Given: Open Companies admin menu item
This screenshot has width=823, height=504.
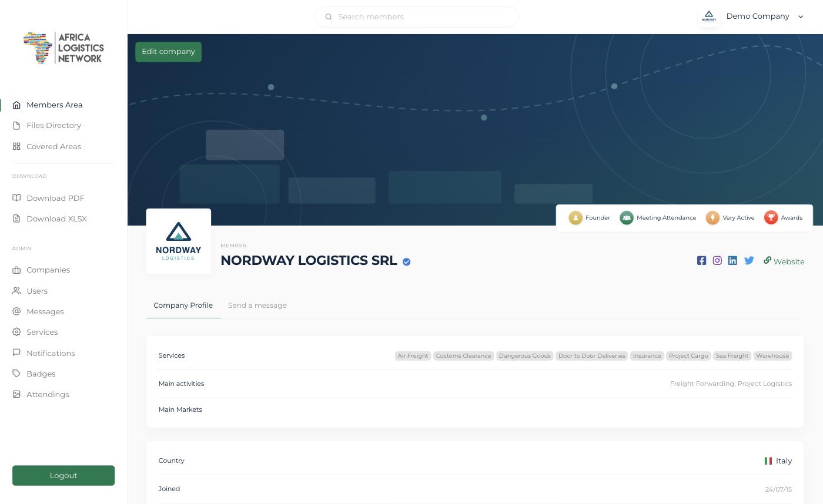Looking at the screenshot, I should tap(48, 270).
